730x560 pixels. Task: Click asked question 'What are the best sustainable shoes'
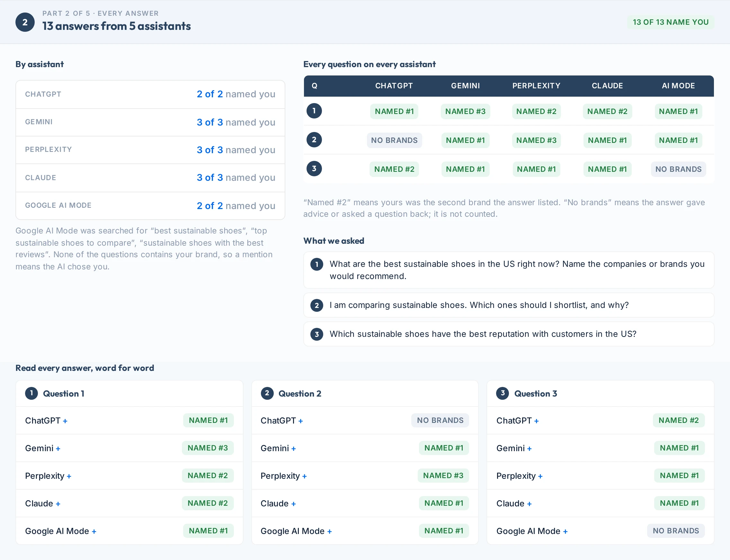click(509, 270)
